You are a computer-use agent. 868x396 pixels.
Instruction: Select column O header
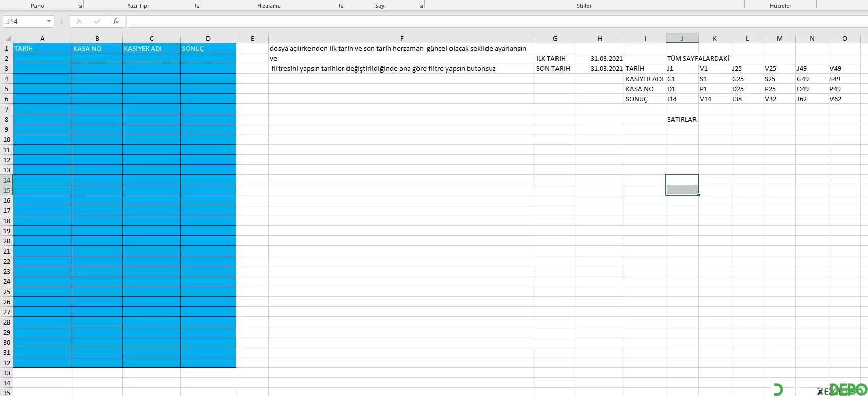(x=844, y=38)
